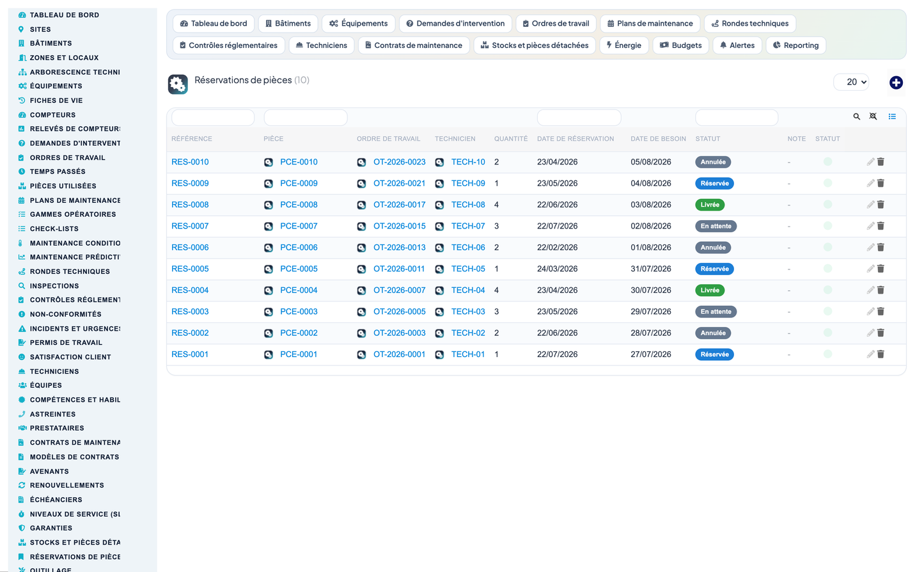The image size is (924, 572).
Task: Toggle status circle for RES-0010 row
Action: pos(827,162)
